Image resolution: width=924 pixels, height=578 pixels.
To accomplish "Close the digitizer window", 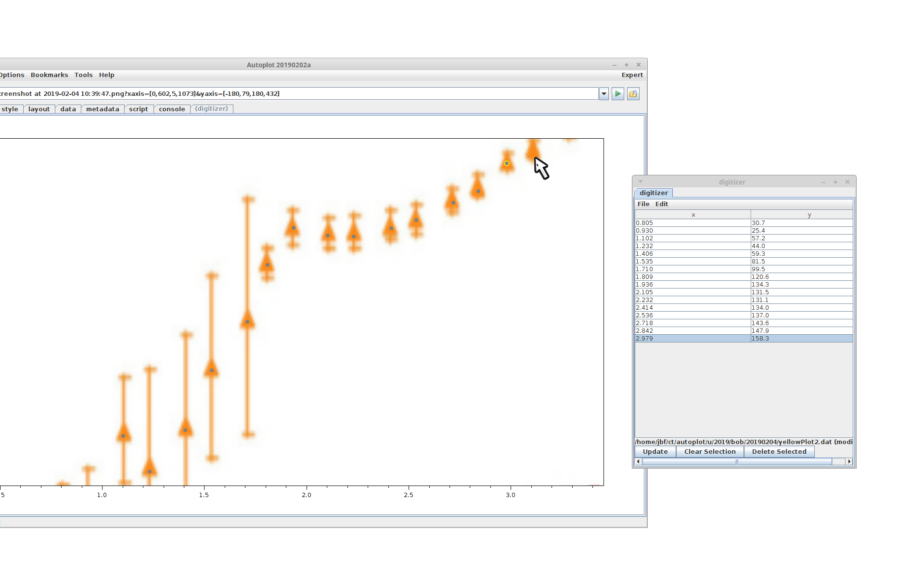I will (847, 182).
